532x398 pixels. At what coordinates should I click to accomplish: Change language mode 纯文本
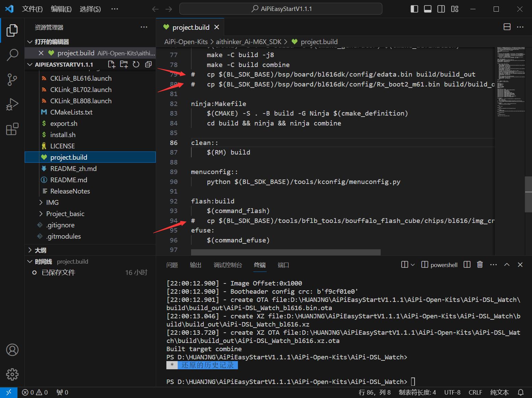coord(499,392)
